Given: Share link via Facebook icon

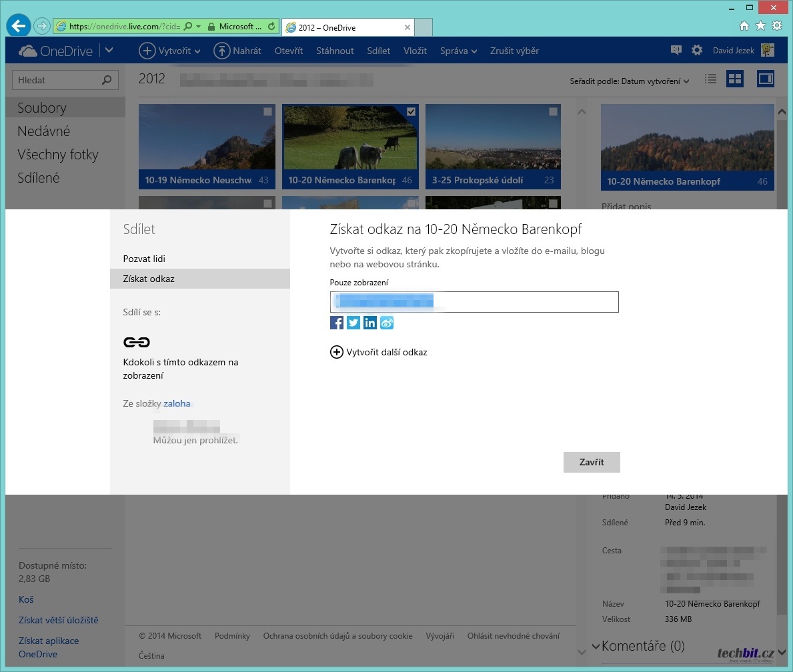Looking at the screenshot, I should coord(337,323).
